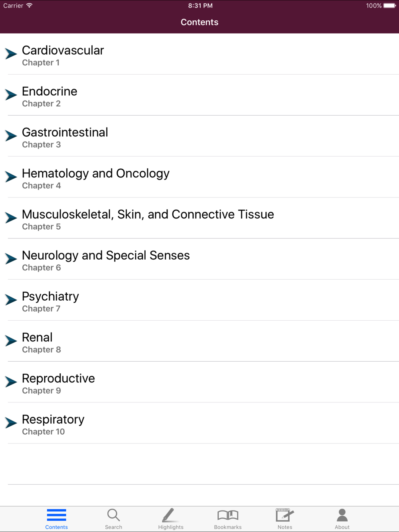
Task: Open the Renal chapter entry
Action: click(199, 341)
